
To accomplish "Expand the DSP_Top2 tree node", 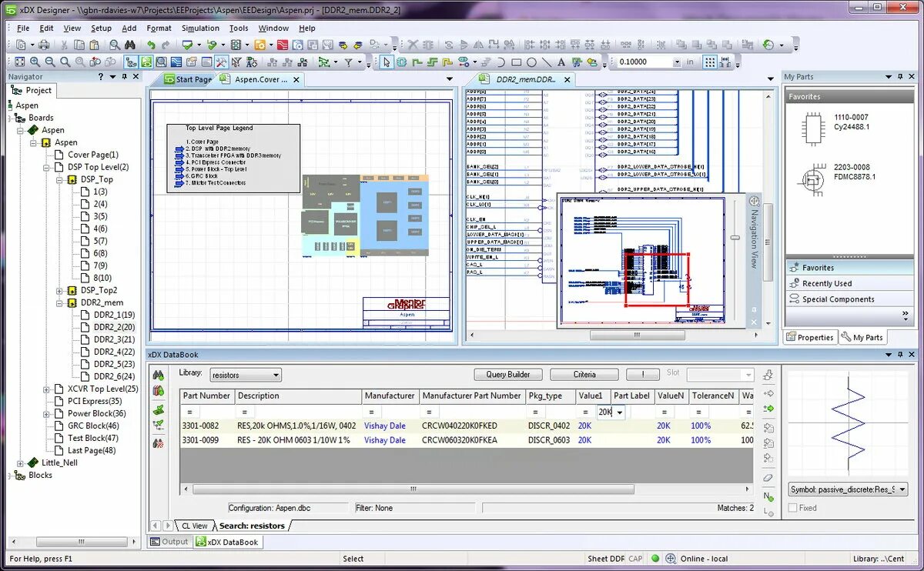I will click(59, 290).
